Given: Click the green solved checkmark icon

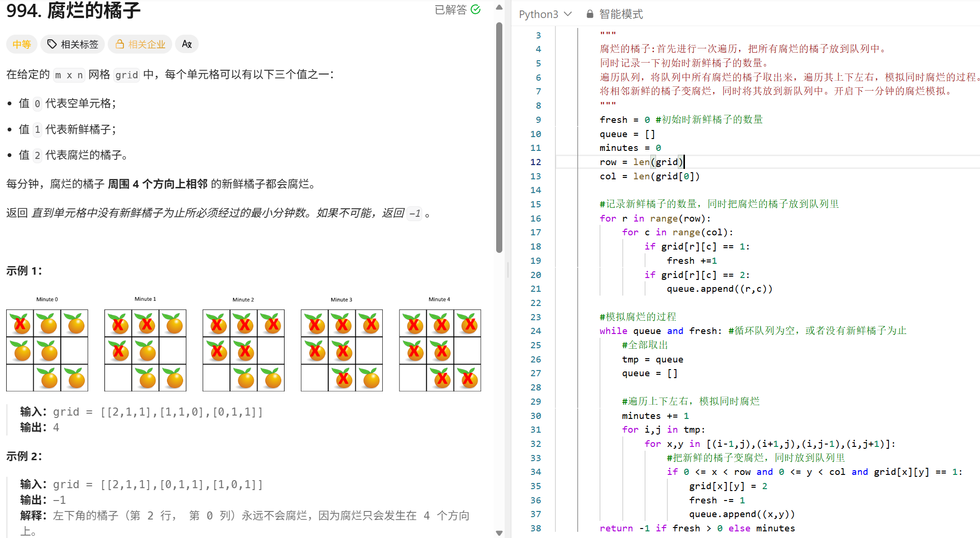Looking at the screenshot, I should tap(476, 9).
